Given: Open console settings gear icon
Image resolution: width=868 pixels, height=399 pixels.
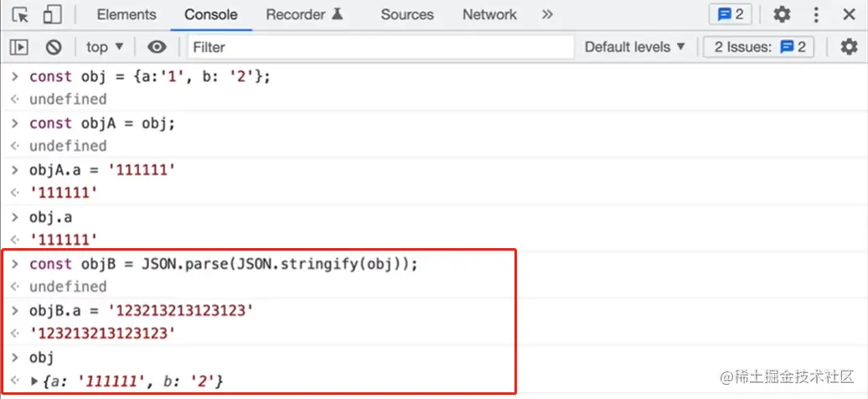Looking at the screenshot, I should coord(849,47).
